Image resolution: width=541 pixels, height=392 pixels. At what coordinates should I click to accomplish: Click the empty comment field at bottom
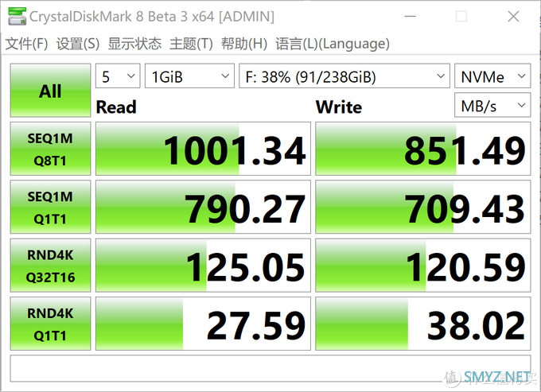tap(270, 368)
